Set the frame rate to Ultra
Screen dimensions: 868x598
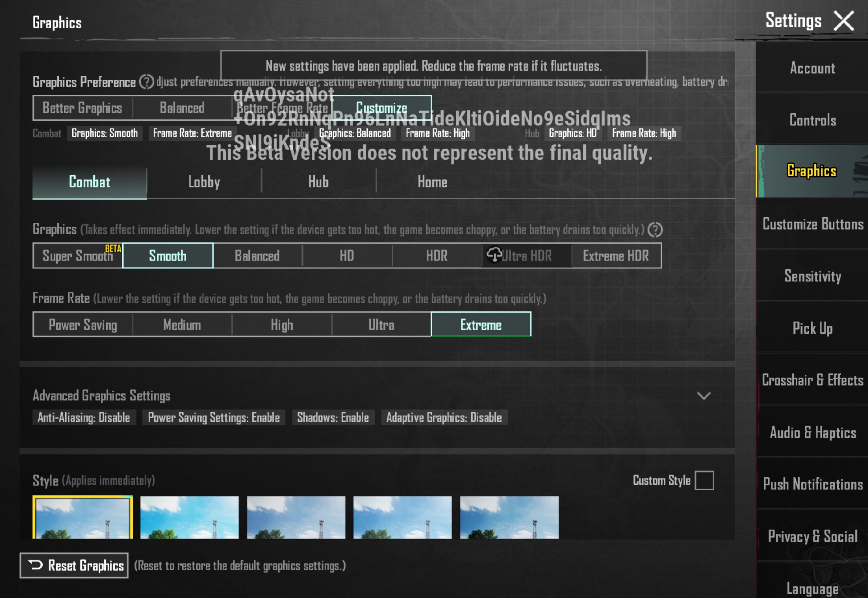coord(381,325)
